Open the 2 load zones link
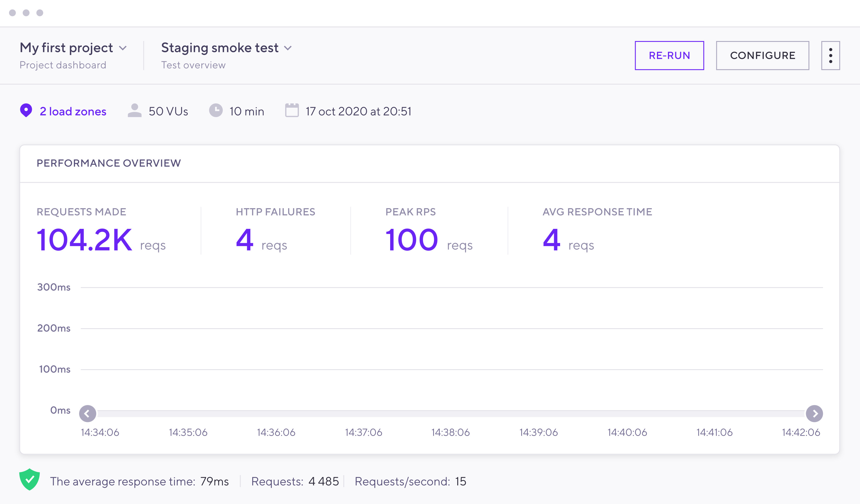 (x=73, y=112)
